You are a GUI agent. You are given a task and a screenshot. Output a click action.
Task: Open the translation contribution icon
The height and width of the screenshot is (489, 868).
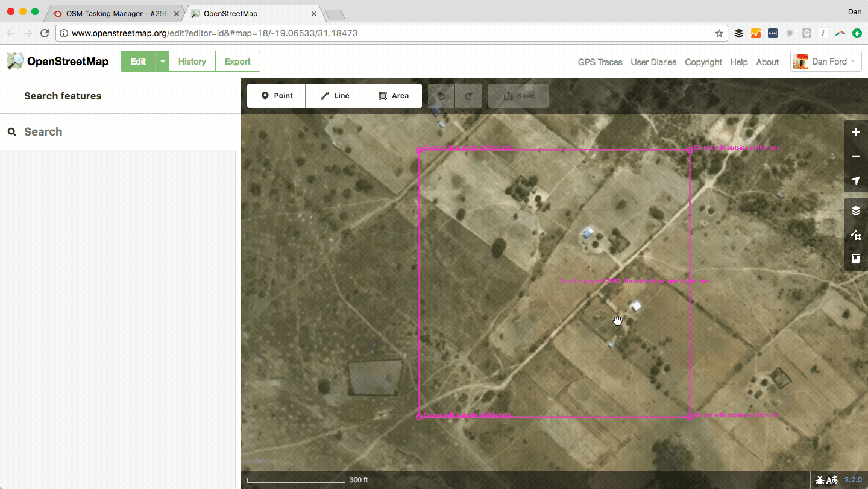[x=832, y=479]
